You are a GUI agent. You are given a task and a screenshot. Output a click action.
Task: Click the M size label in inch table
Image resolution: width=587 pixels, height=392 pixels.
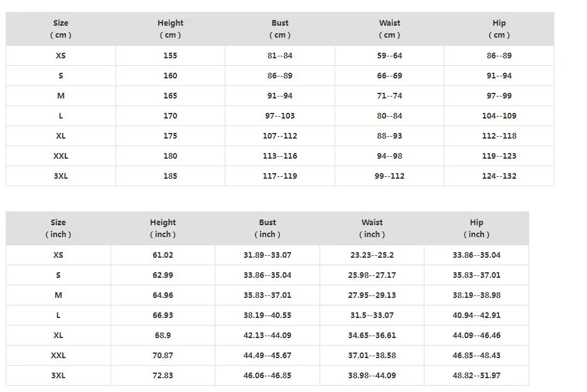(58, 295)
